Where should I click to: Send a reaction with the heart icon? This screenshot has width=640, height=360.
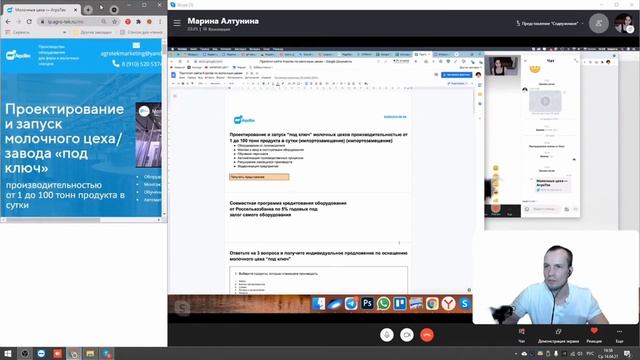pyautogui.click(x=594, y=336)
